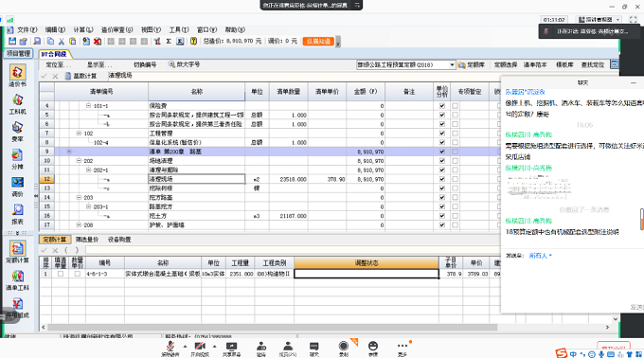The image size is (644, 358).
Task: Select the 定额计算 sidebar icon
Action: coord(17,249)
